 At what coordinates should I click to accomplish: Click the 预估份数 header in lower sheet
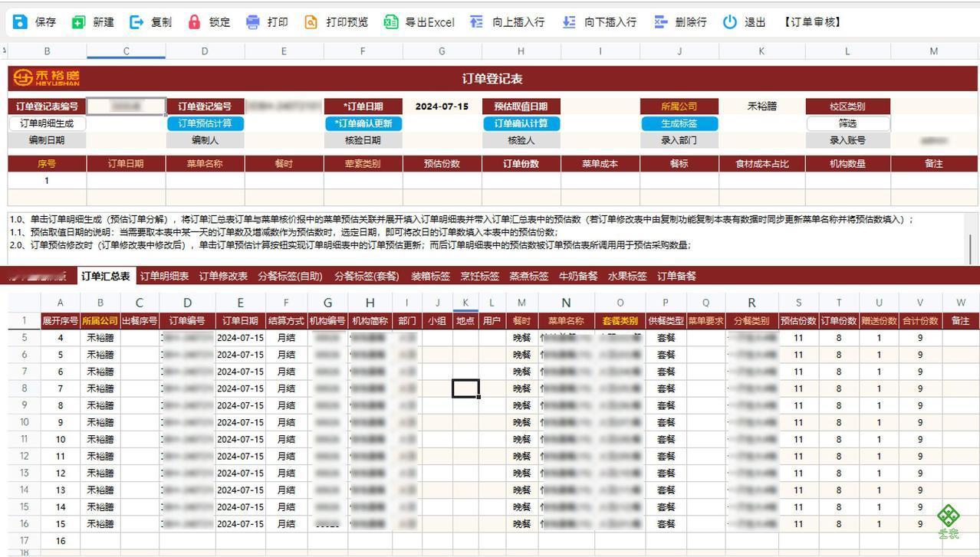(798, 321)
